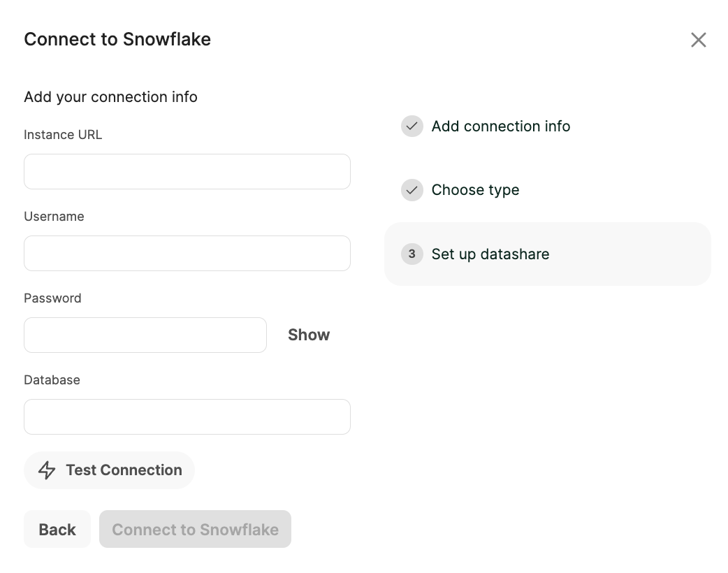
Task: Click the Database field label
Action: 52,380
